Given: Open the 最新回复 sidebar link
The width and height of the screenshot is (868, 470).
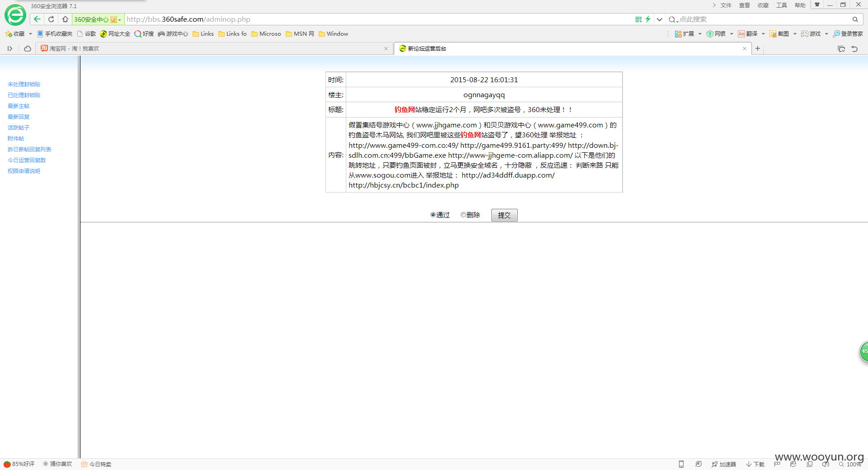Looking at the screenshot, I should 19,117.
